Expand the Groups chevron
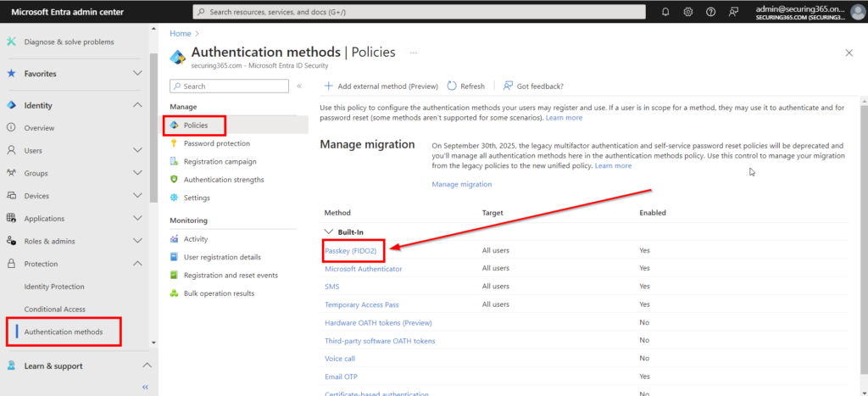The height and width of the screenshot is (396, 868). pyautogui.click(x=138, y=173)
